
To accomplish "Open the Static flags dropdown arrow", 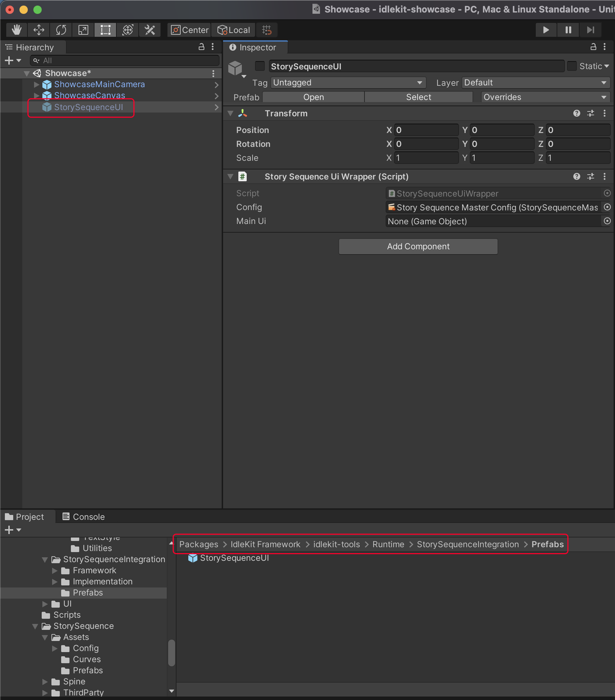I will click(x=606, y=66).
